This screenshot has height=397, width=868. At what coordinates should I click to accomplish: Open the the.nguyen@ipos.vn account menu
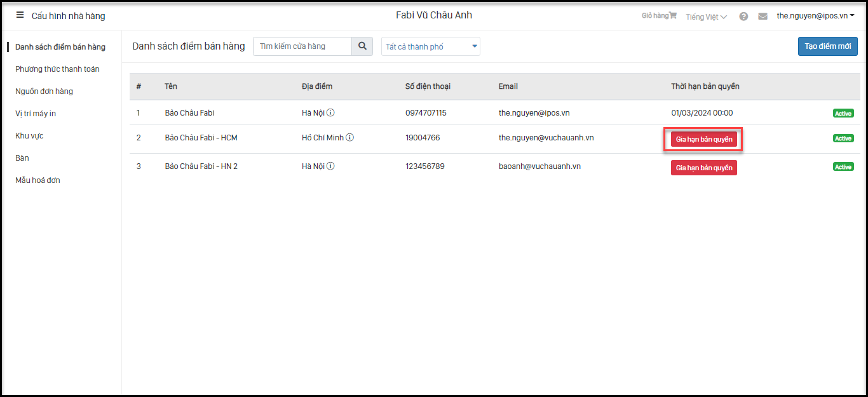coord(815,16)
